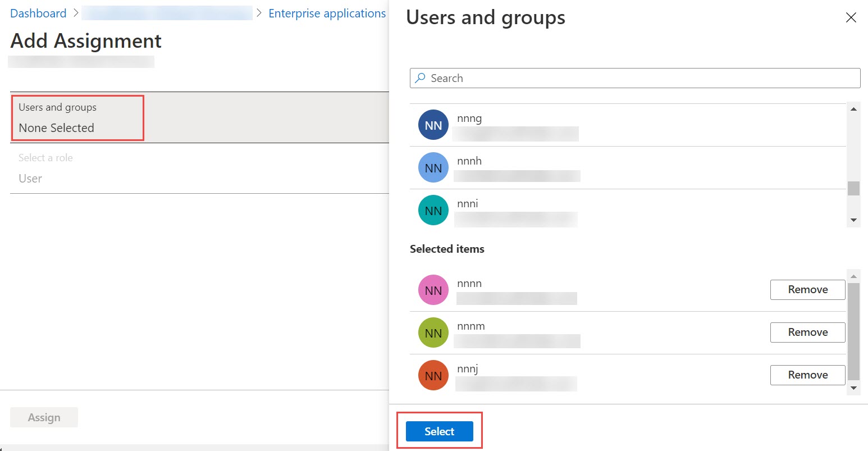The width and height of the screenshot is (868, 451).
Task: Click the user list scroll down arrow
Action: tap(853, 220)
